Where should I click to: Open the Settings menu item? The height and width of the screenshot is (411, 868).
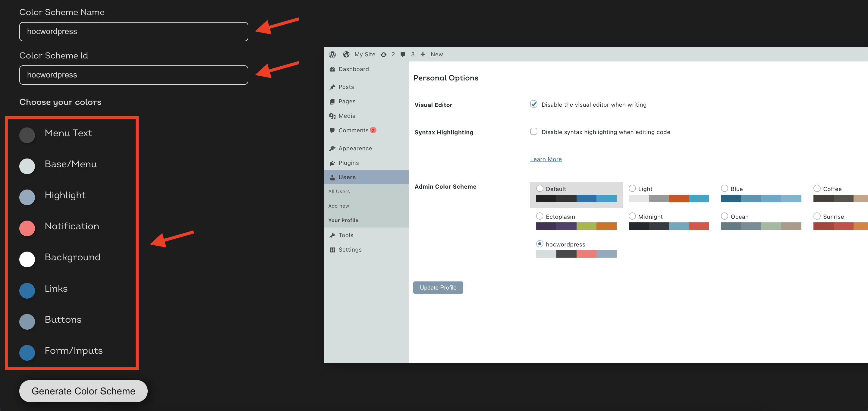coord(350,249)
